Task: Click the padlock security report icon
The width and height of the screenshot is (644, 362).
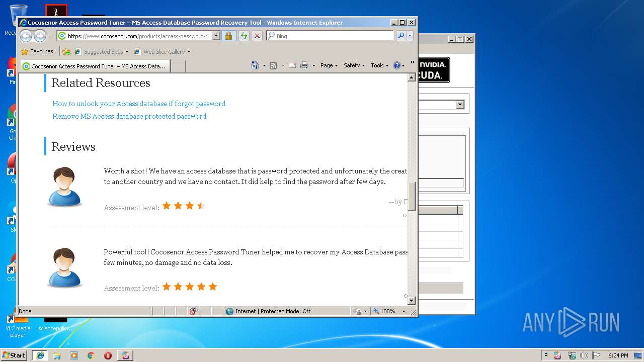Action: 228,36
